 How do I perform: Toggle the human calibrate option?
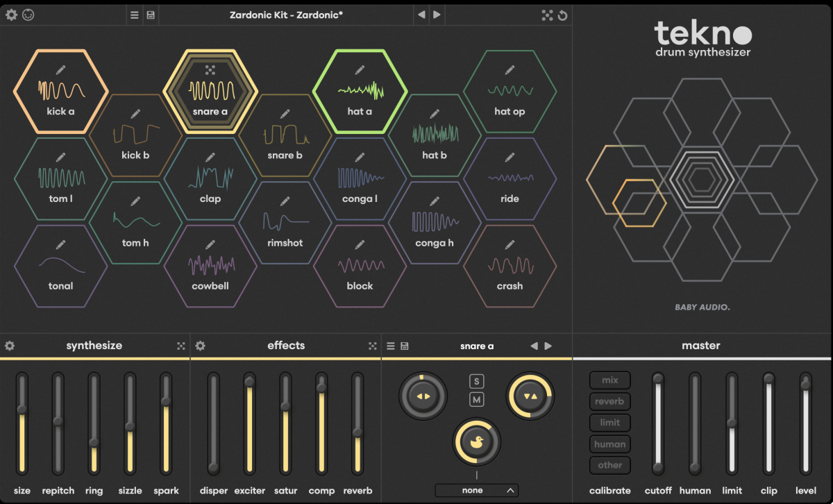[610, 444]
